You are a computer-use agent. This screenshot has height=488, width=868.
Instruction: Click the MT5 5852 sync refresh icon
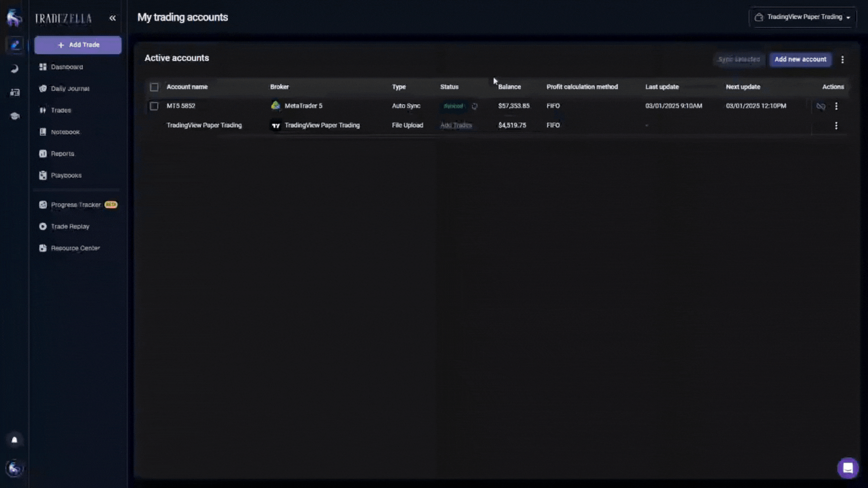tap(475, 106)
